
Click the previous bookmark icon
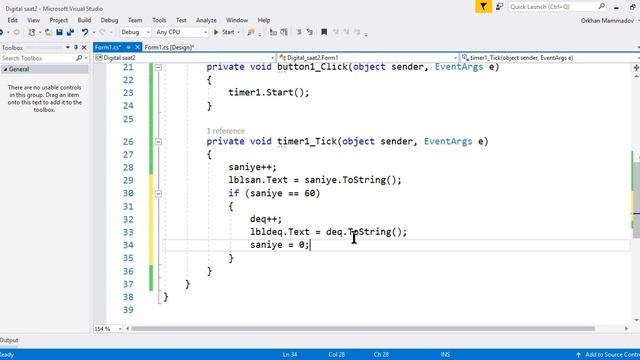(x=336, y=32)
